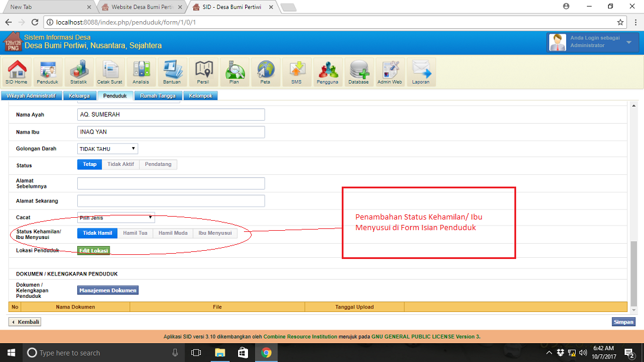Open Golongan Darah dropdown
Image resolution: width=644 pixels, height=362 pixels.
(108, 148)
